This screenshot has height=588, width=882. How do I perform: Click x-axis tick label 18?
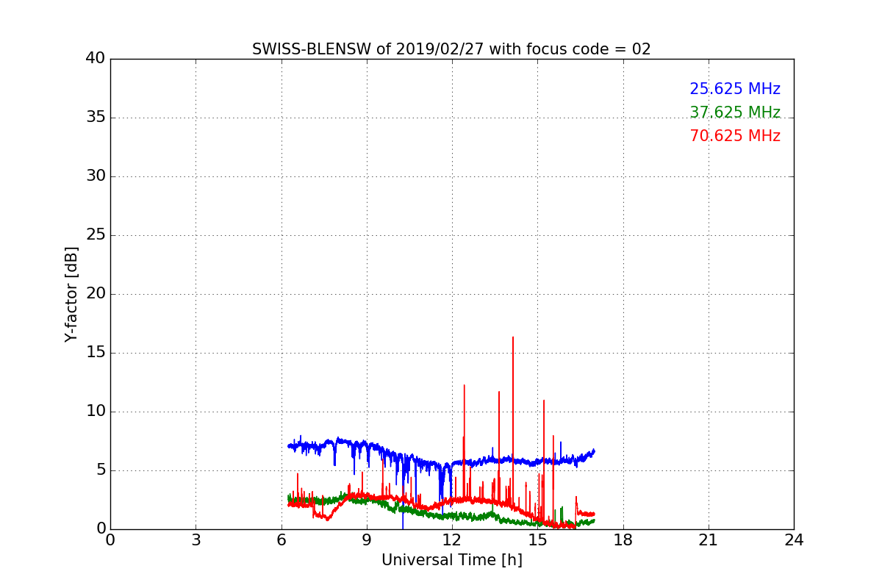pyautogui.click(x=623, y=540)
